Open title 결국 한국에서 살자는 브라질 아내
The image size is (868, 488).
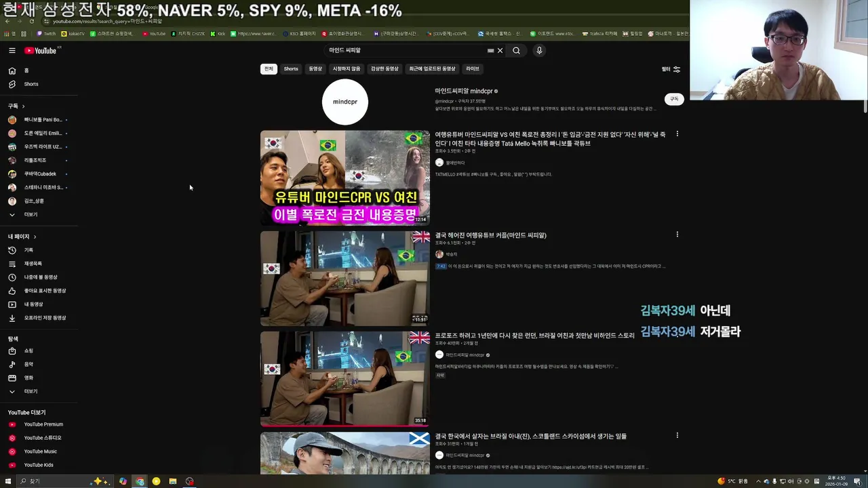pos(530,436)
